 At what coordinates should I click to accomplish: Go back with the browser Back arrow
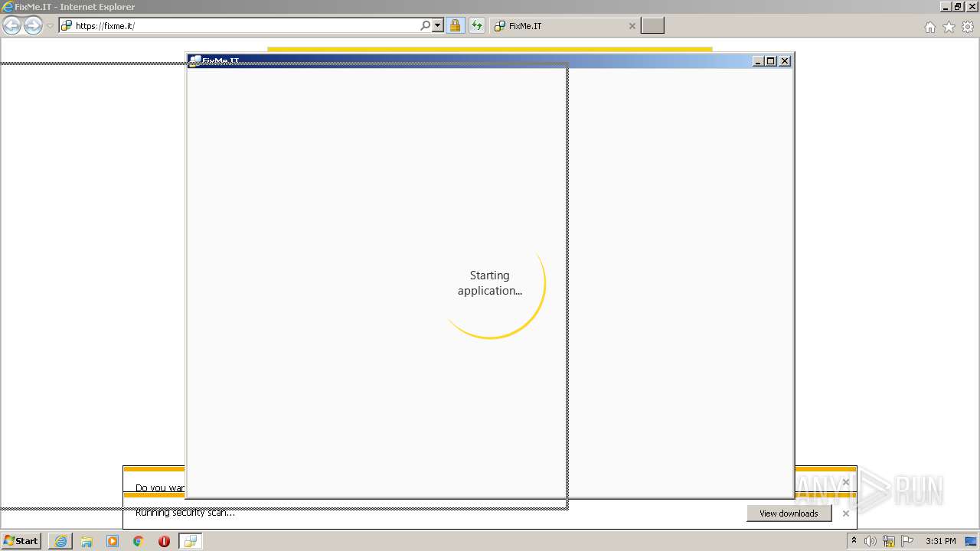[x=11, y=26]
